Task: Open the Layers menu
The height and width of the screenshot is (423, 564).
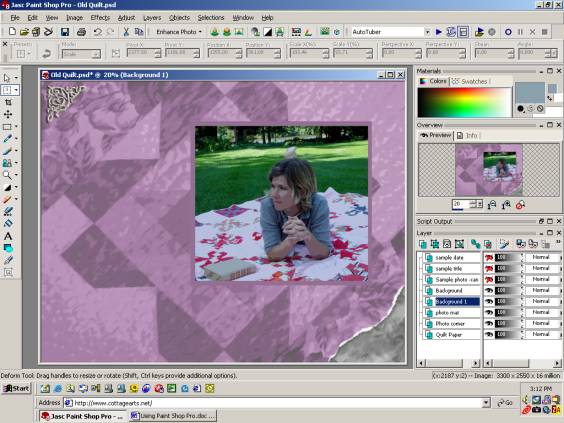Action: [152, 18]
